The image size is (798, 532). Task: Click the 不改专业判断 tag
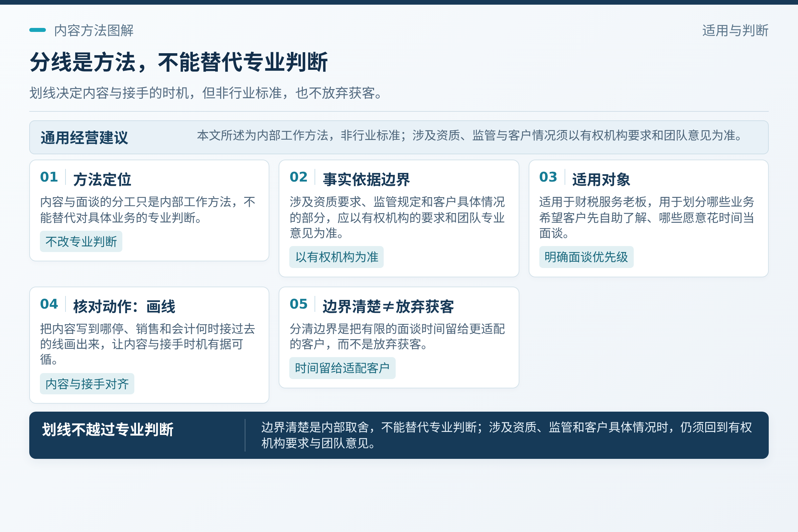81,242
